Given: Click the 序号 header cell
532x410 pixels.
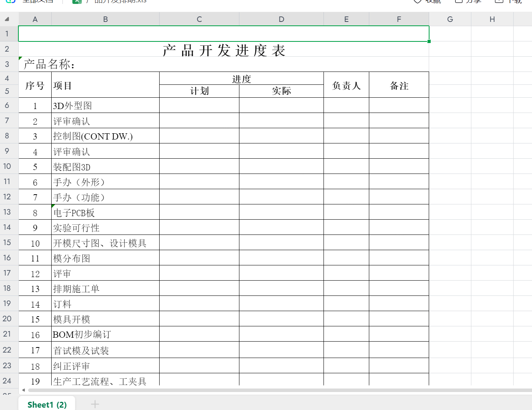Looking at the screenshot, I should [35, 85].
